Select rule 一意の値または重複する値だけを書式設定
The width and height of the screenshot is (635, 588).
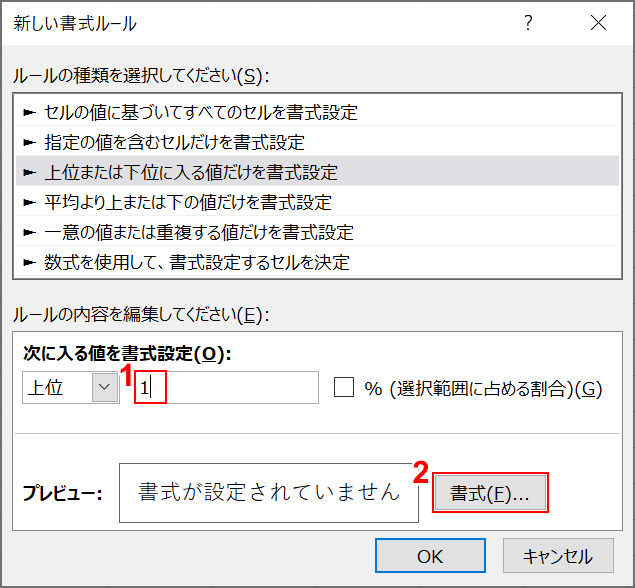click(318, 232)
